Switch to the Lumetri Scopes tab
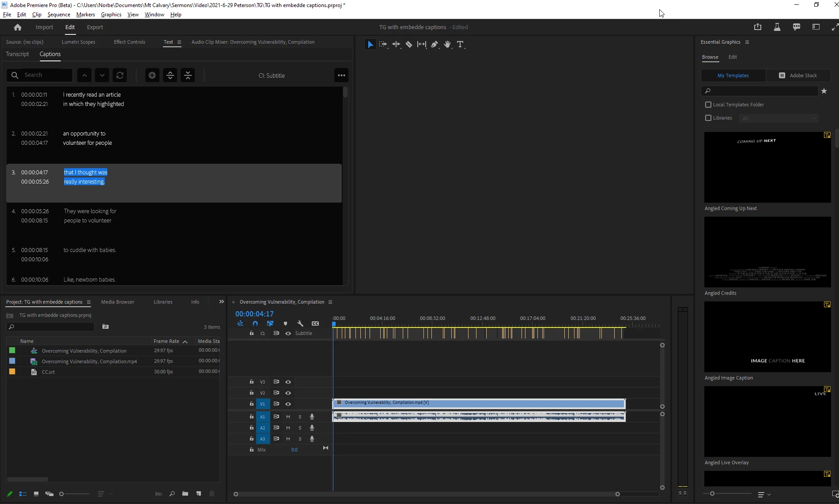 pos(79,42)
